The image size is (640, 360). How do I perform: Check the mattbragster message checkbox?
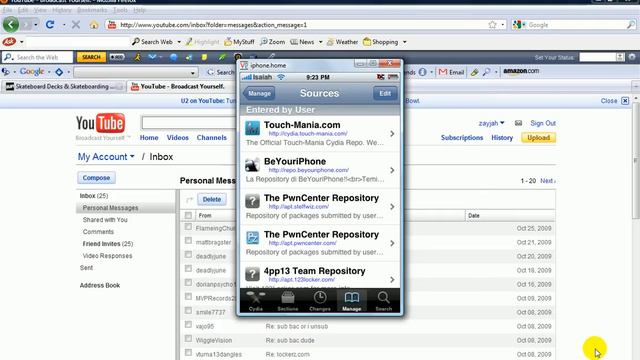coord(188,241)
